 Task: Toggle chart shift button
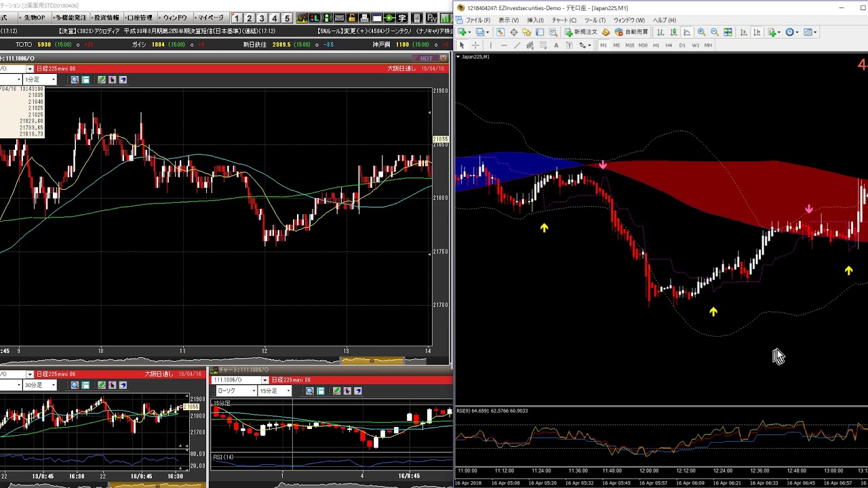(x=757, y=32)
